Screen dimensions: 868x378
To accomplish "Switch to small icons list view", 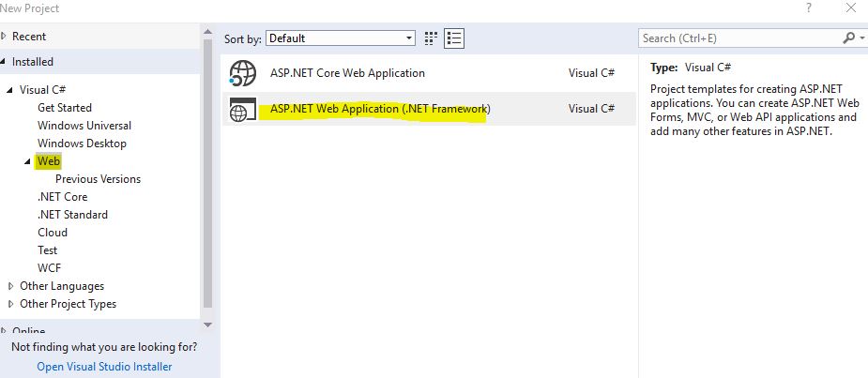I will click(454, 38).
